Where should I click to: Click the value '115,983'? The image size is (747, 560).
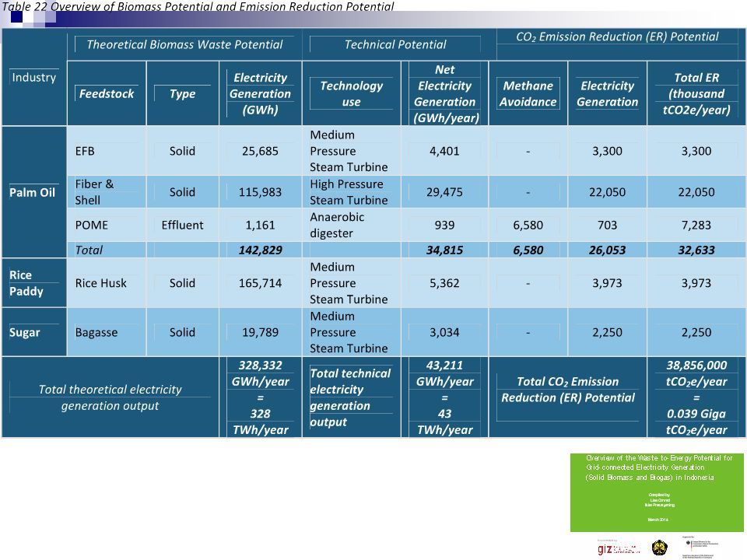(260, 192)
